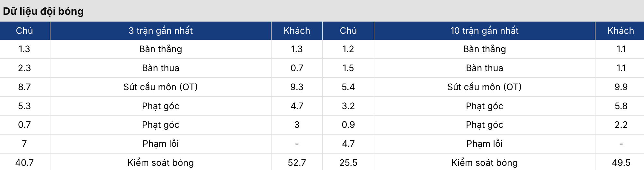
Task: Click the 52.7 possession value
Action: (297, 163)
